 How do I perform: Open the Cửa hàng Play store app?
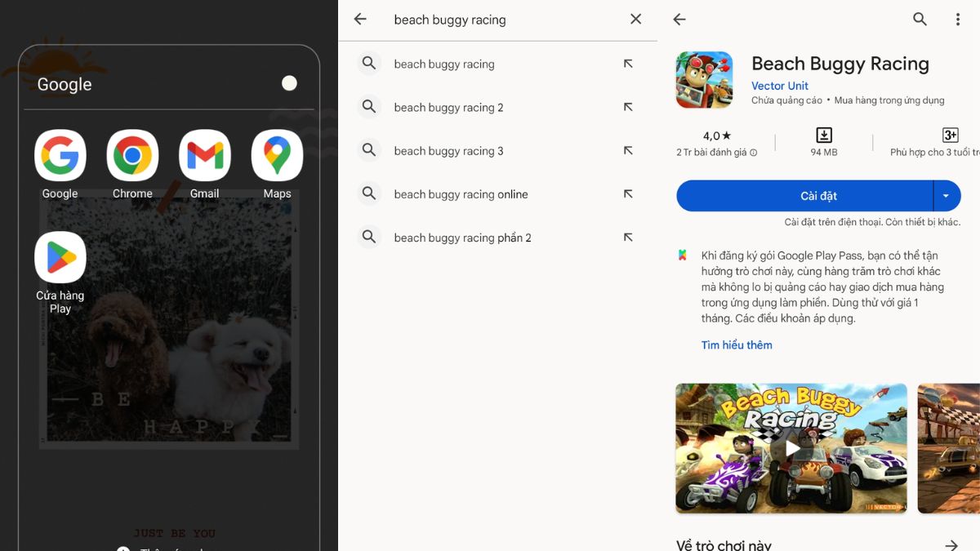click(x=60, y=257)
